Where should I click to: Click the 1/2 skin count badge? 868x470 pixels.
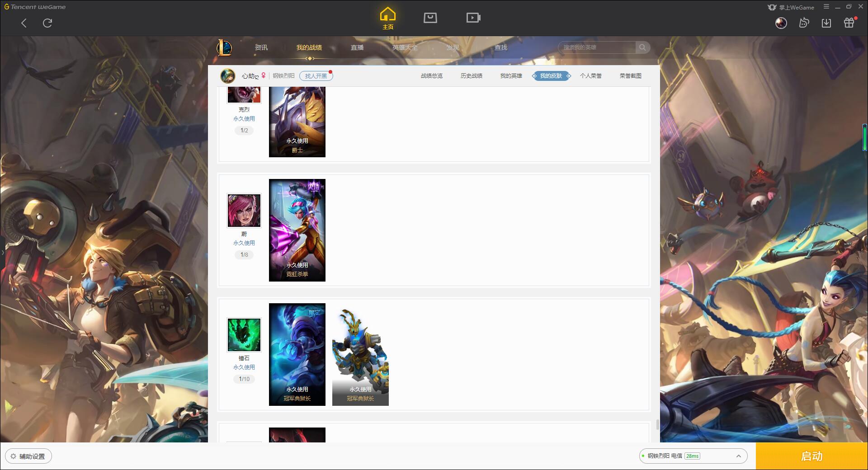click(244, 131)
